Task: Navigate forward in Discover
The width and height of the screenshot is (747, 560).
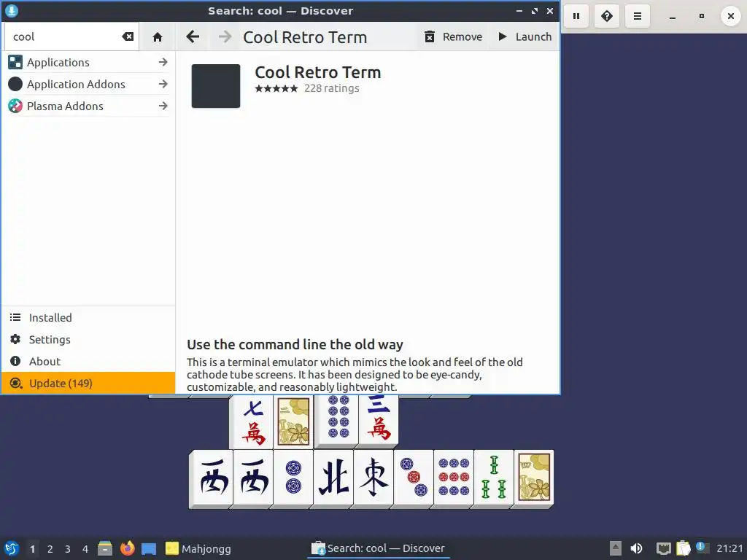Action: [225, 36]
